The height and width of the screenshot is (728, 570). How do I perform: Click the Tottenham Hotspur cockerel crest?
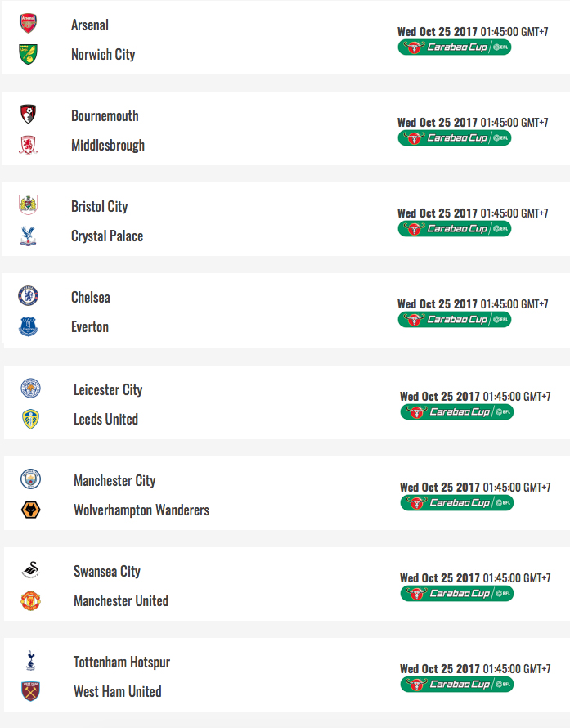pos(31,662)
